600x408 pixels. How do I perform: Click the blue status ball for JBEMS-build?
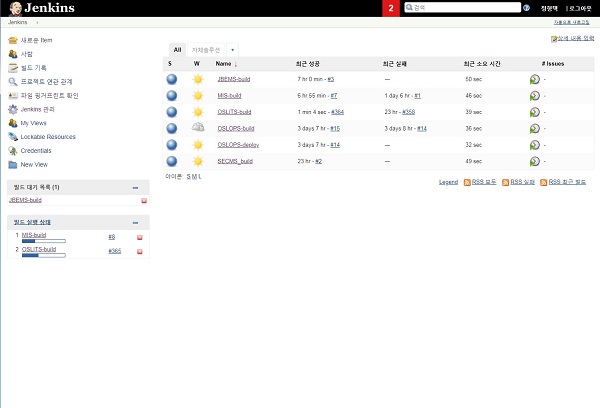coord(172,79)
